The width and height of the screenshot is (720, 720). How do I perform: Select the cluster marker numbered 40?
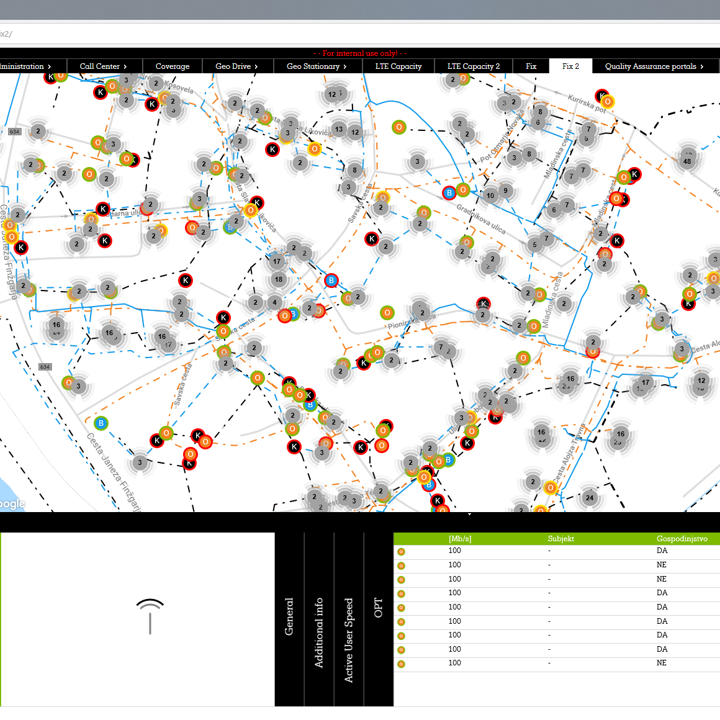tap(490, 194)
